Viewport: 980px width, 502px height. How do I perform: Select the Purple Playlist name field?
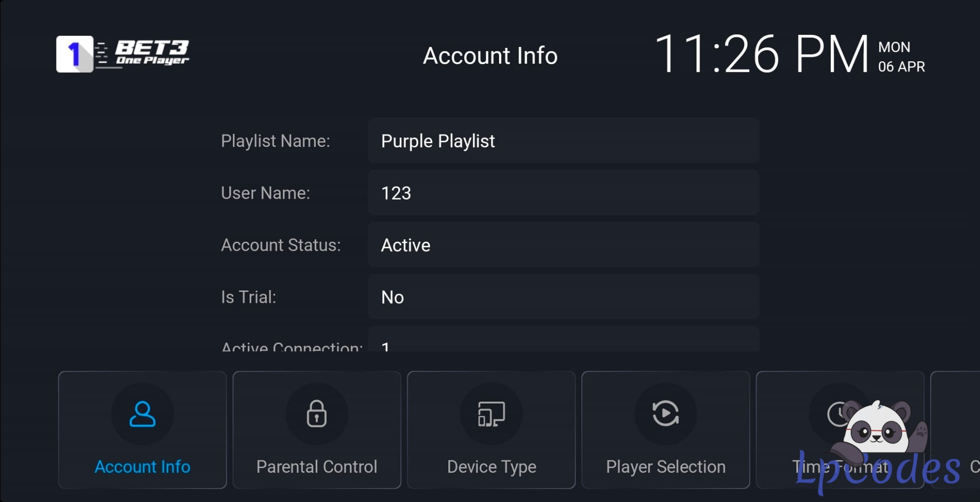tap(563, 141)
